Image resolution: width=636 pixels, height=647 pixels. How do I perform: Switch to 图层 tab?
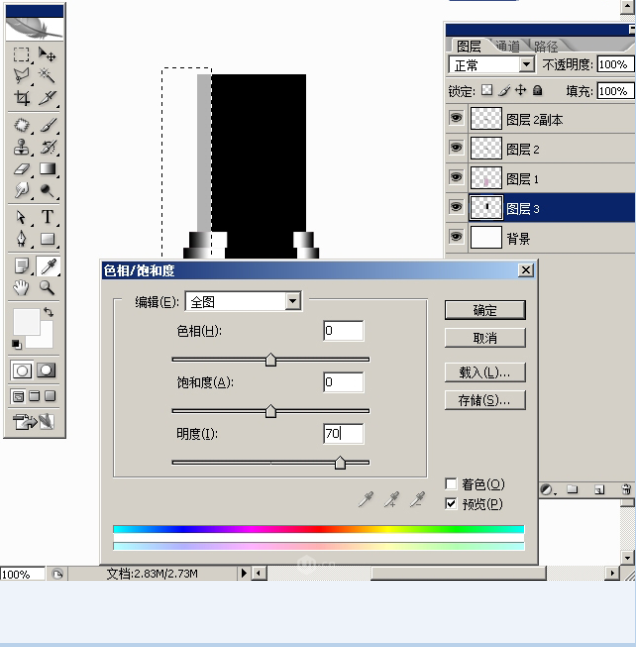coord(469,46)
